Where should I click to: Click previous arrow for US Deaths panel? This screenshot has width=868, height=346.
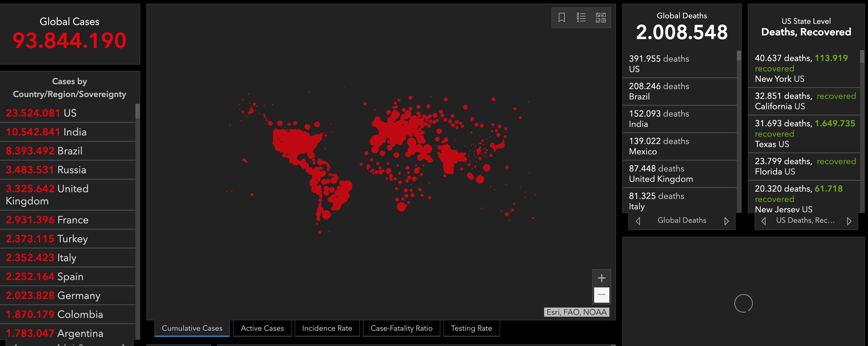point(764,221)
